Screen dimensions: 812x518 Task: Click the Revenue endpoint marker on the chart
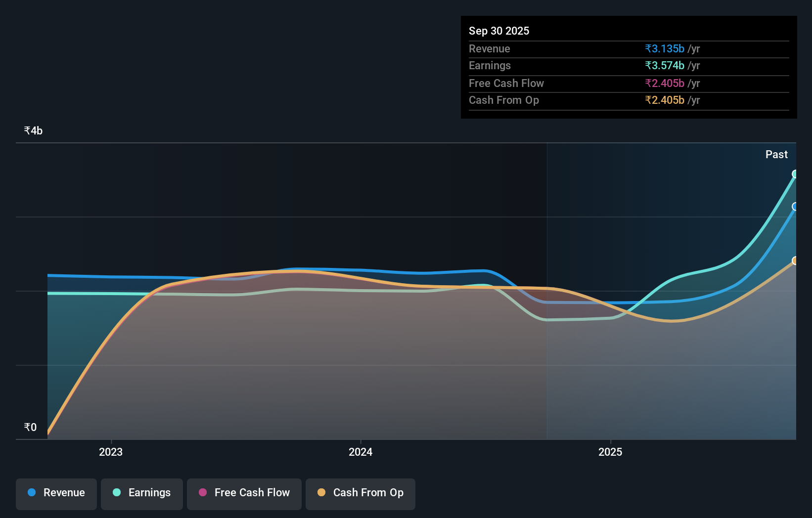tap(795, 207)
